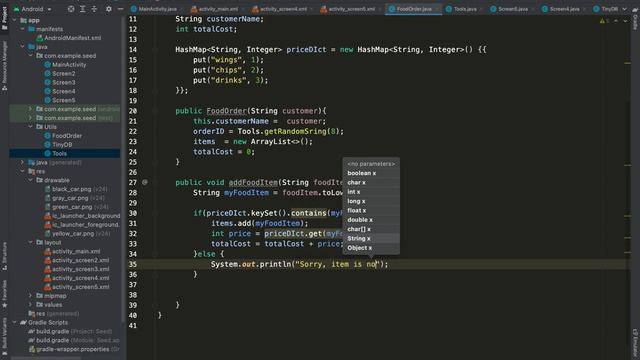This screenshot has width=640, height=360.
Task: Click the warning indicator in editor corner
Action: pos(604,21)
